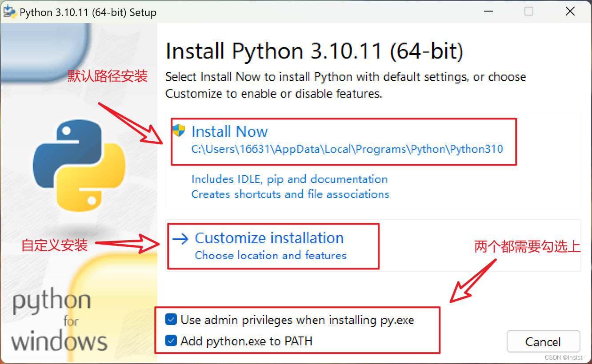The height and width of the screenshot is (364, 592).
Task: Click the UAC shield icon beside Install Now
Action: click(179, 131)
